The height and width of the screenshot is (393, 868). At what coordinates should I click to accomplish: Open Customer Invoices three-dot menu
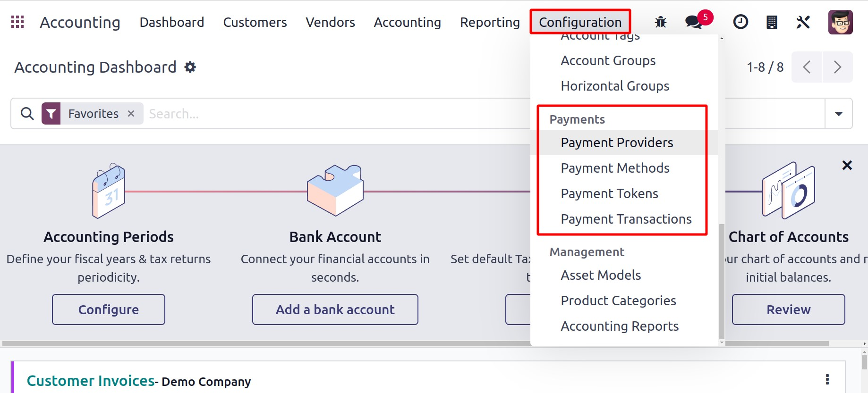coord(827,379)
